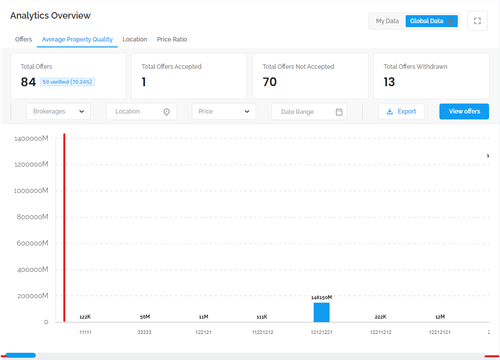Select the Average Property Quality tab
The width and height of the screenshot is (500, 360).
tap(77, 39)
